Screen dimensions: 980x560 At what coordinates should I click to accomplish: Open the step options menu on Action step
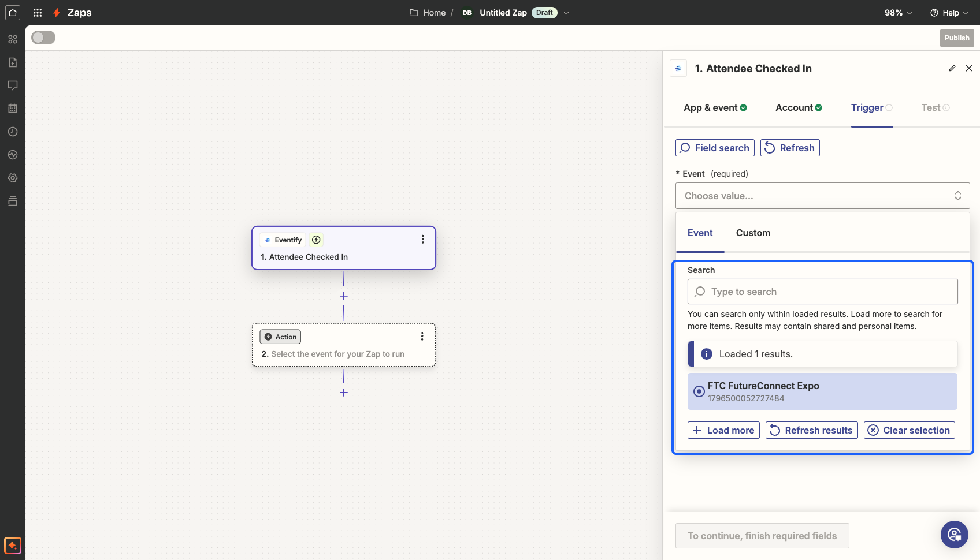[x=422, y=336]
